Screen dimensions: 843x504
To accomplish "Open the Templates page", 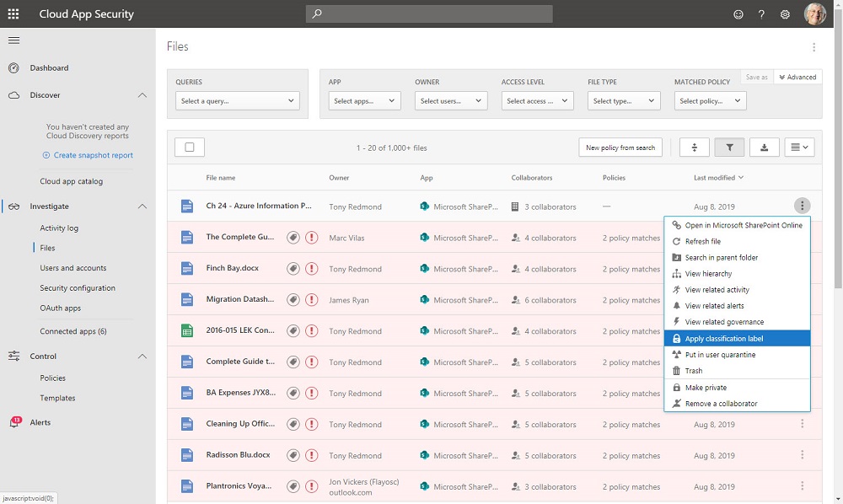I will point(57,398).
